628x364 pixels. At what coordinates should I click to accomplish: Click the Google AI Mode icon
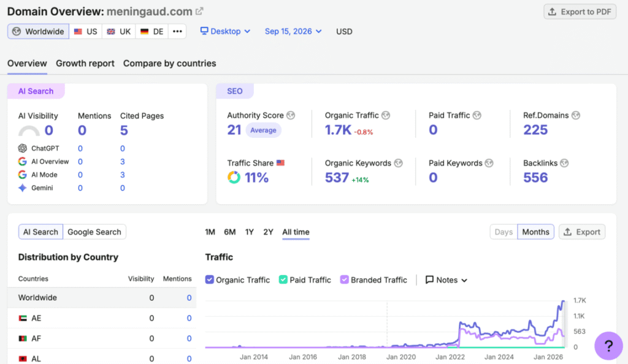click(x=23, y=175)
